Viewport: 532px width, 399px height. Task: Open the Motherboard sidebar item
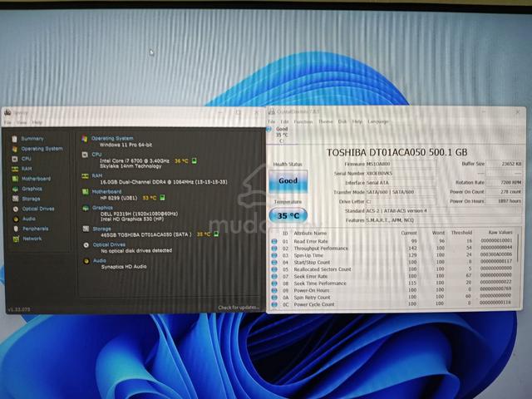[36, 179]
